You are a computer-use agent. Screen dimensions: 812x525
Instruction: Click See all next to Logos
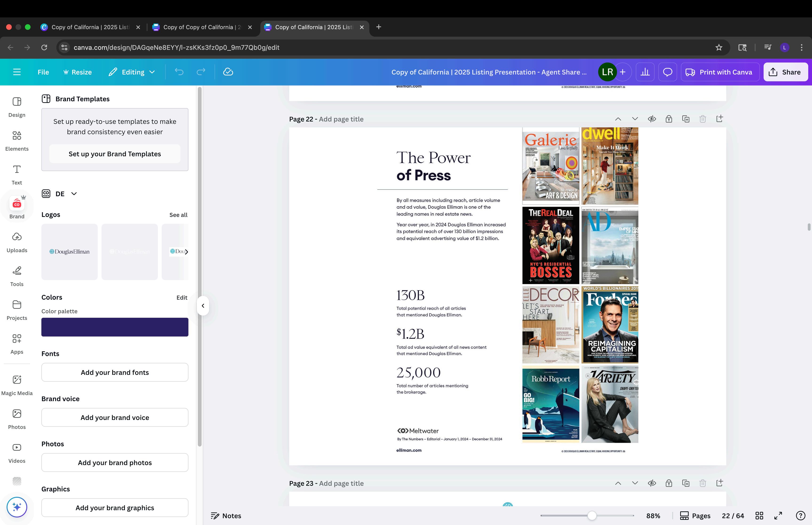[178, 215]
